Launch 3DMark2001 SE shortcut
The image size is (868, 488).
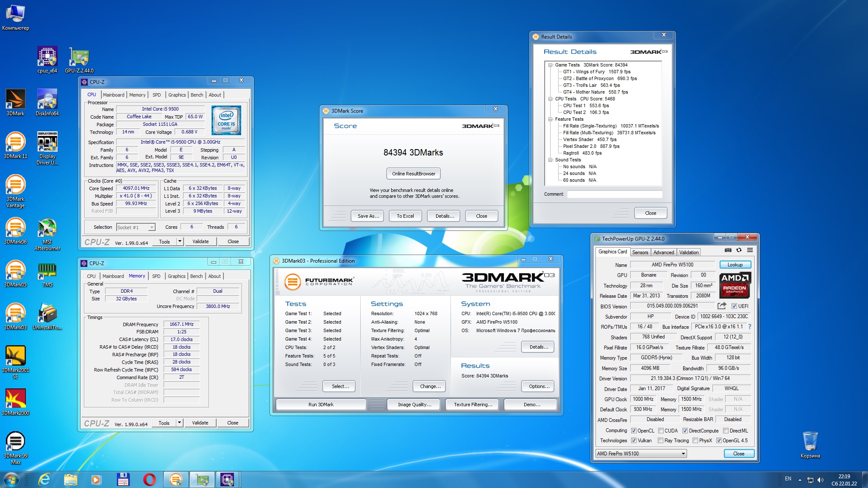coord(15,362)
